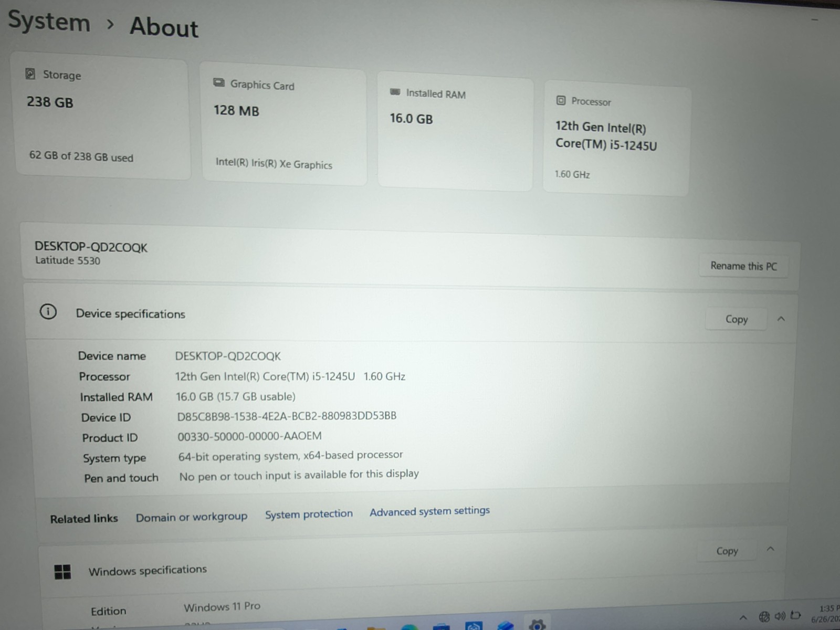Click '64-bit operating system' System type value
Viewport: 840px width, 630px height.
290,456
